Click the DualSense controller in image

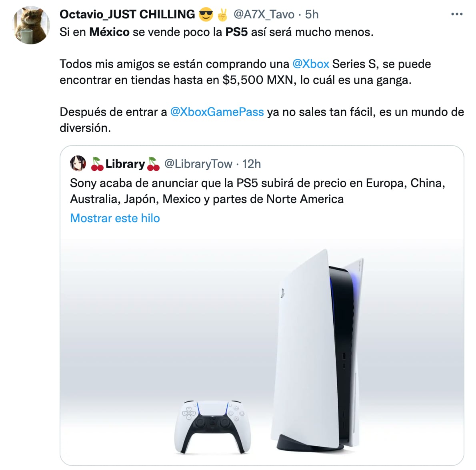point(212,427)
